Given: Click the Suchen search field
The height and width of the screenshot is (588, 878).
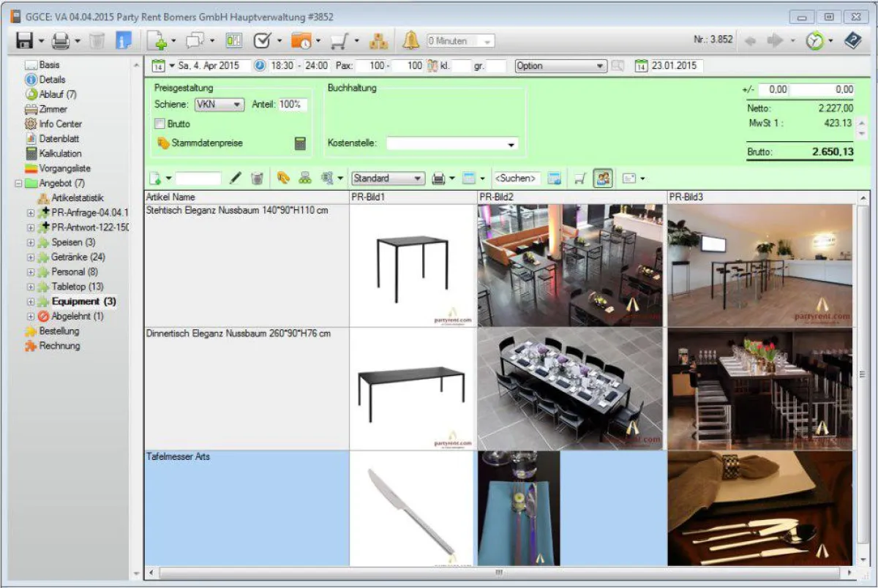Looking at the screenshot, I should [517, 178].
